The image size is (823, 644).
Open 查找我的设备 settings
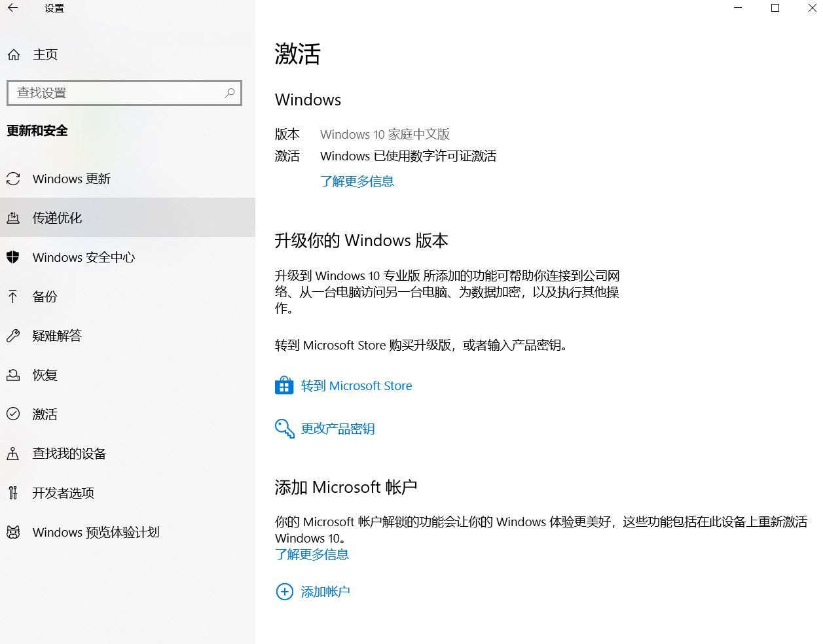point(128,454)
